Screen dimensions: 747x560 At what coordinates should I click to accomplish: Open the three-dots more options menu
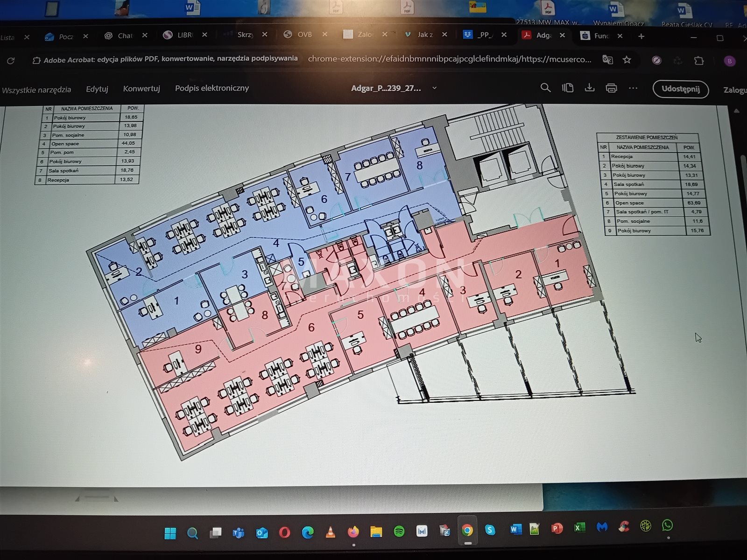click(x=633, y=88)
